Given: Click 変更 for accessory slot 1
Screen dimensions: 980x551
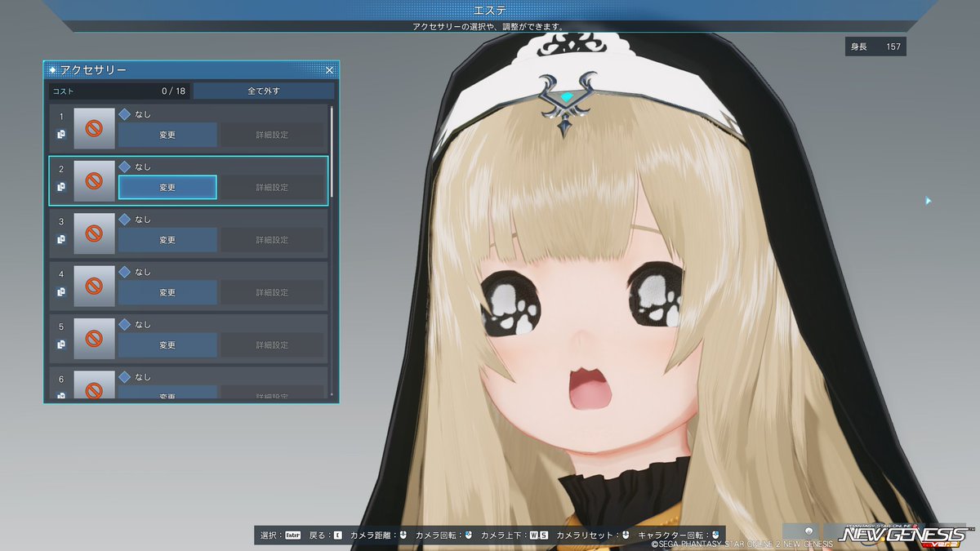Looking at the screenshot, I should click(167, 135).
